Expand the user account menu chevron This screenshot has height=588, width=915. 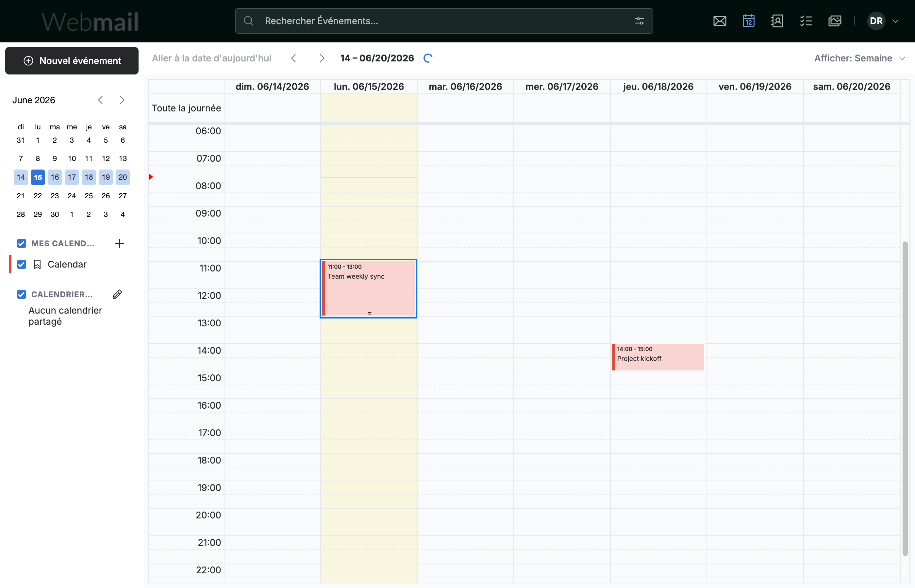coord(895,21)
